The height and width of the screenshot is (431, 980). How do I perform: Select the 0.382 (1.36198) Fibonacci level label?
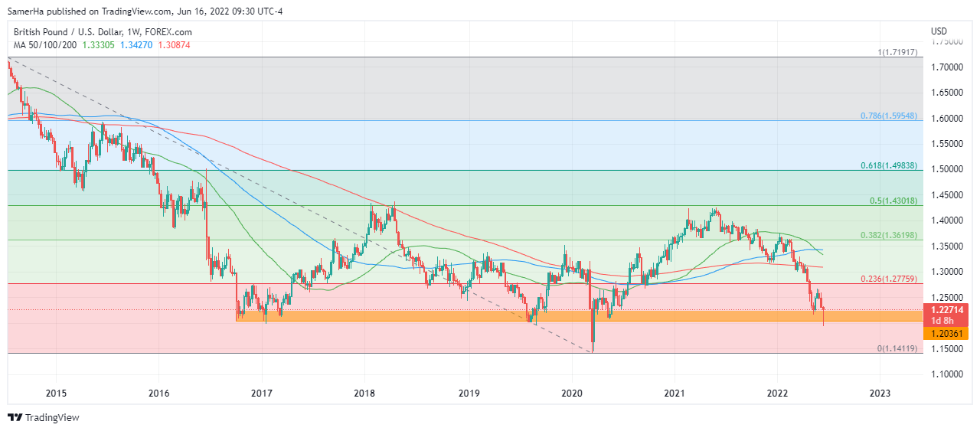tap(886, 236)
